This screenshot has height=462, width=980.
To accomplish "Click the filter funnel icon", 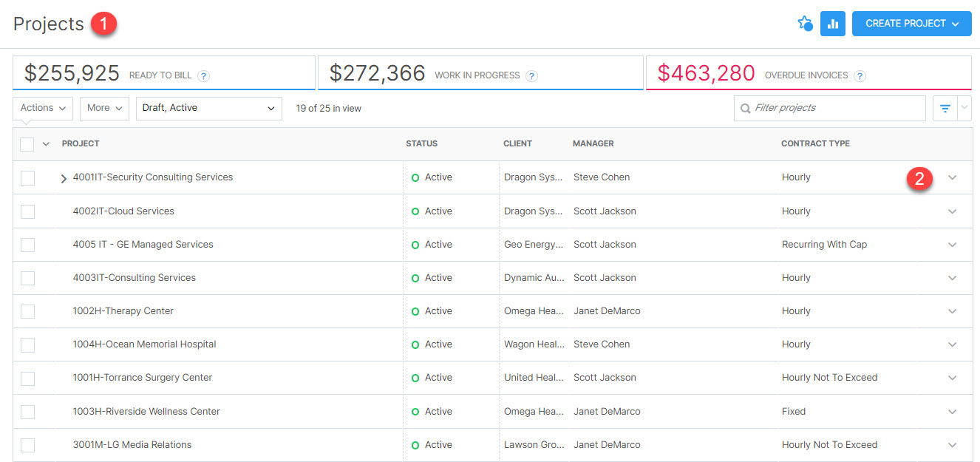I will pyautogui.click(x=945, y=109).
